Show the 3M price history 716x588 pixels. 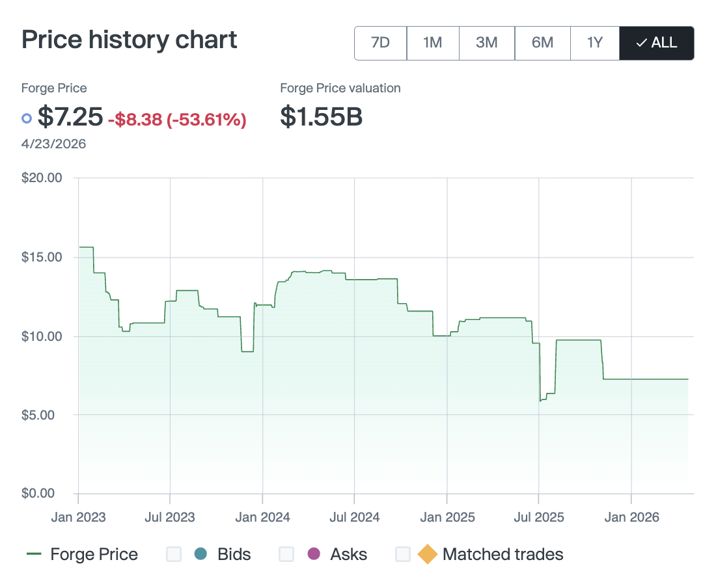[486, 43]
